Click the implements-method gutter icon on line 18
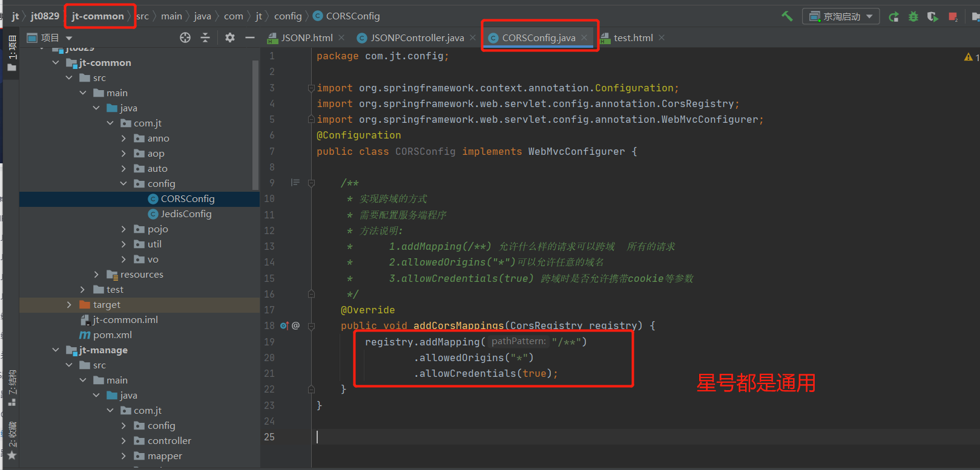This screenshot has height=470, width=980. point(284,325)
